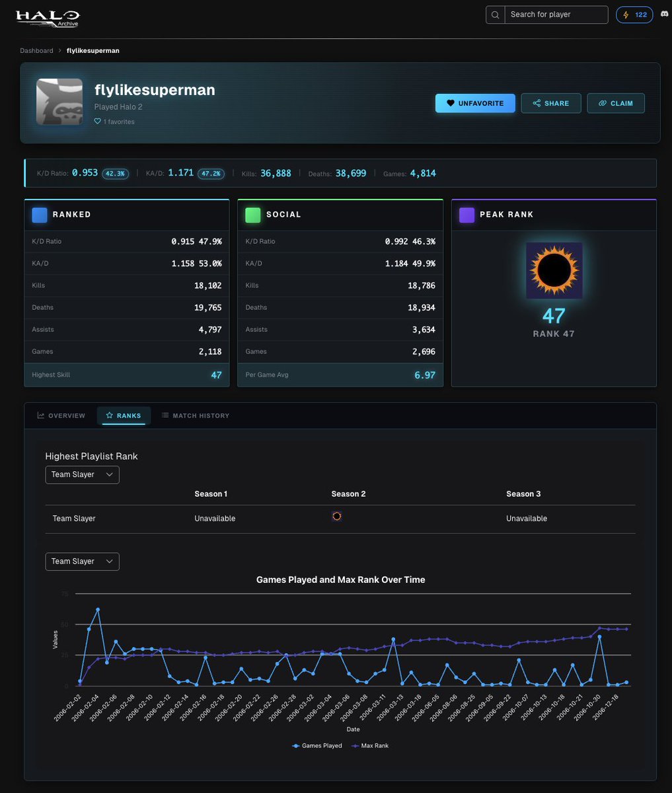Select the Ranks tab
Screen dimensions: 672x793
(124, 416)
